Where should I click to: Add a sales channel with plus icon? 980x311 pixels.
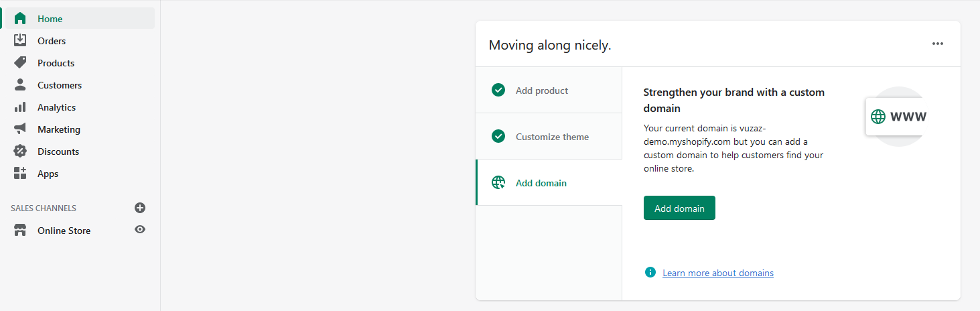coord(140,208)
